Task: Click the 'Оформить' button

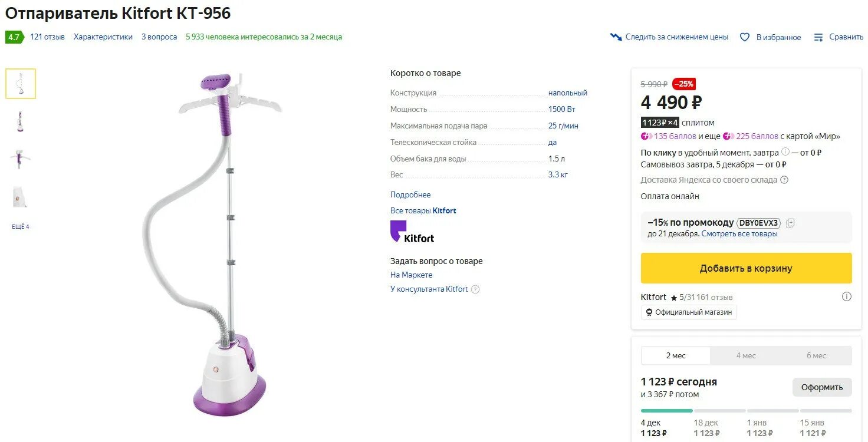Action: [x=822, y=387]
